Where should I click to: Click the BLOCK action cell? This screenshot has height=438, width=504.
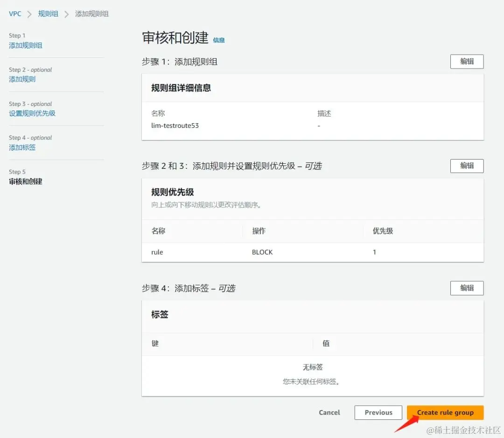(x=262, y=252)
